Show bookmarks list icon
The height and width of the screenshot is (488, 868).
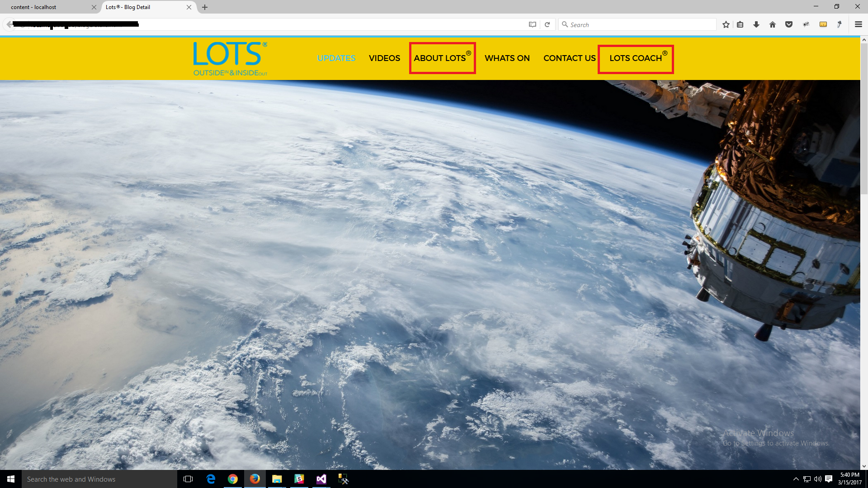(740, 24)
